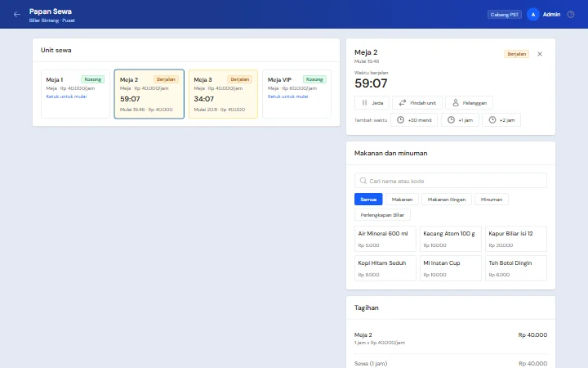588x368 pixels.
Task: Click the Makanan dan minuman heading
Action: click(390, 153)
